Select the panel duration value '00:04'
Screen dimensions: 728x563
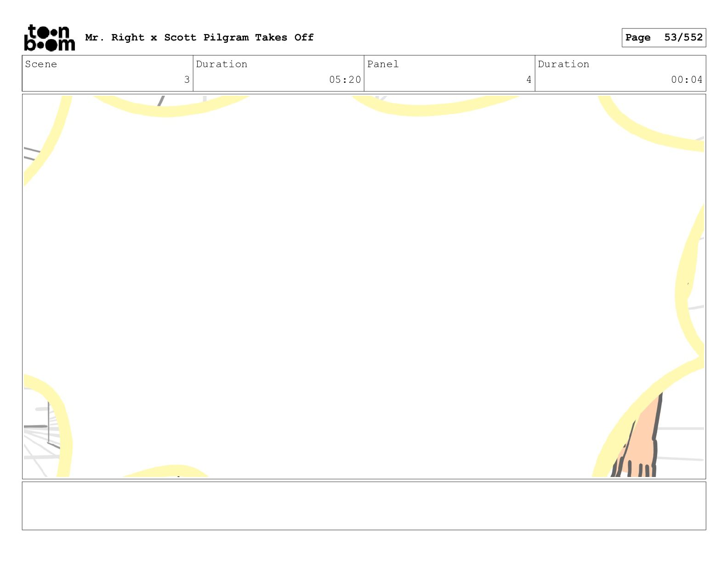point(687,80)
